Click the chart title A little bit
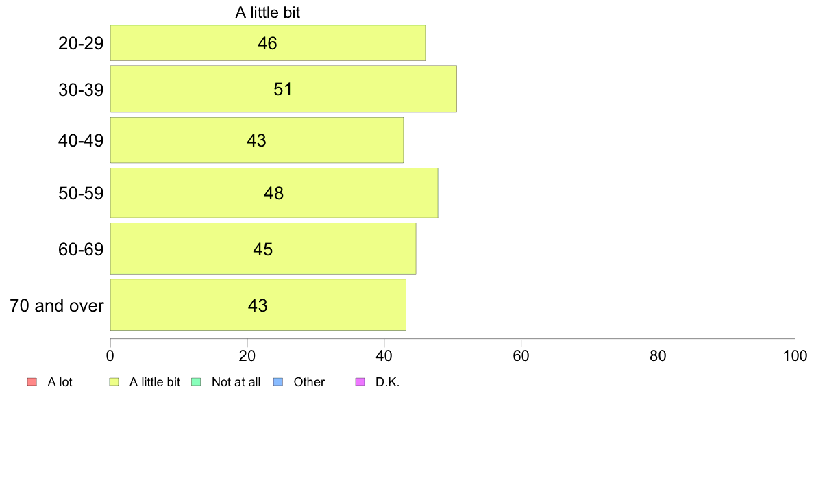 (x=268, y=12)
